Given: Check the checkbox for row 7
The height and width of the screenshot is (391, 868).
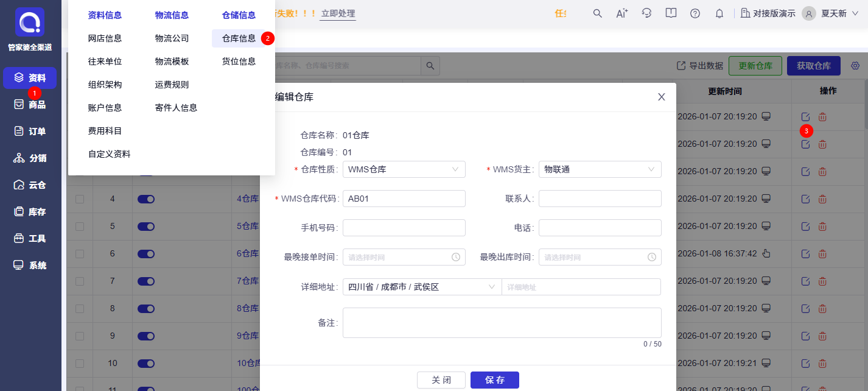Looking at the screenshot, I should [80, 281].
